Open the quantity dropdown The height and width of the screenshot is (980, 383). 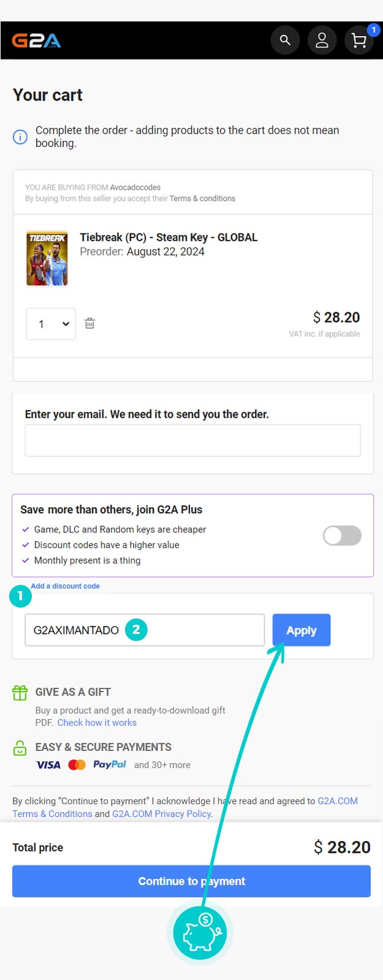pos(51,324)
